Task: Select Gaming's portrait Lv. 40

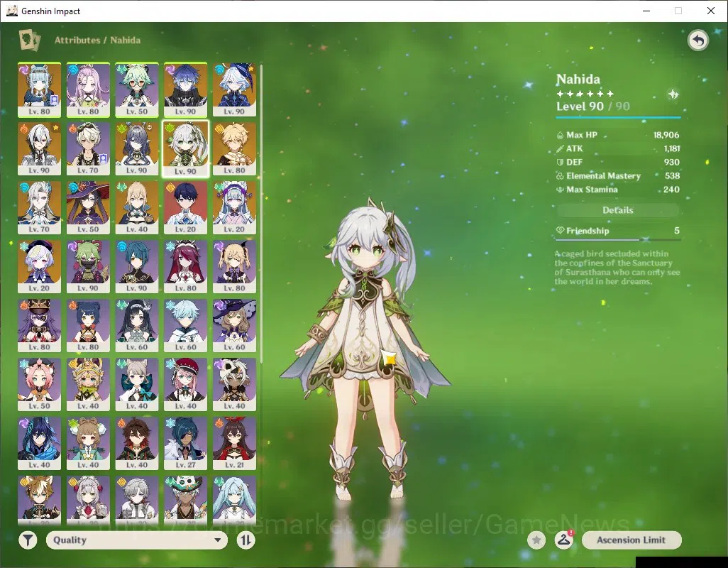Action: (137, 444)
